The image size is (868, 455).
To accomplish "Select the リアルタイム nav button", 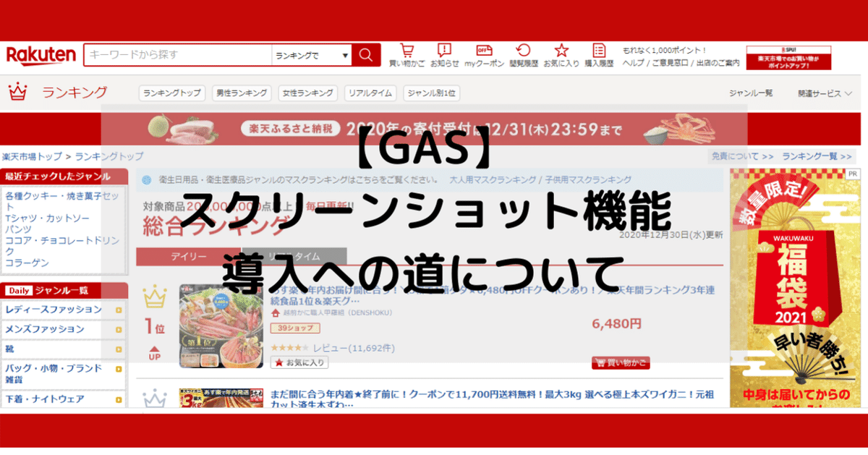I will [370, 93].
